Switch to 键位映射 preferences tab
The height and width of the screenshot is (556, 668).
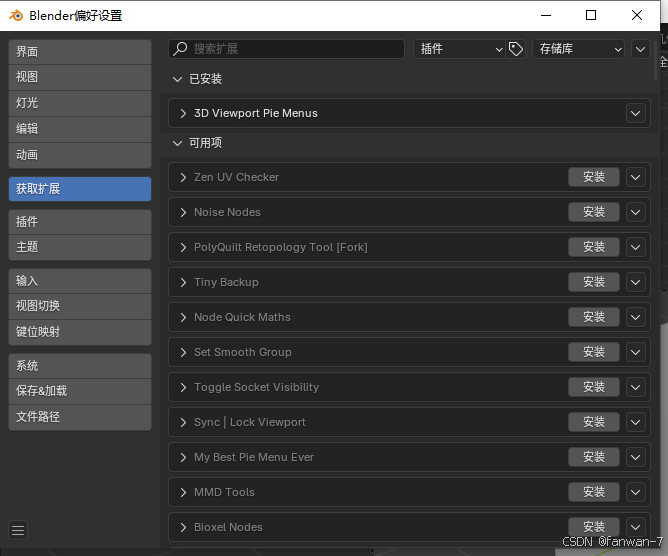click(x=80, y=332)
